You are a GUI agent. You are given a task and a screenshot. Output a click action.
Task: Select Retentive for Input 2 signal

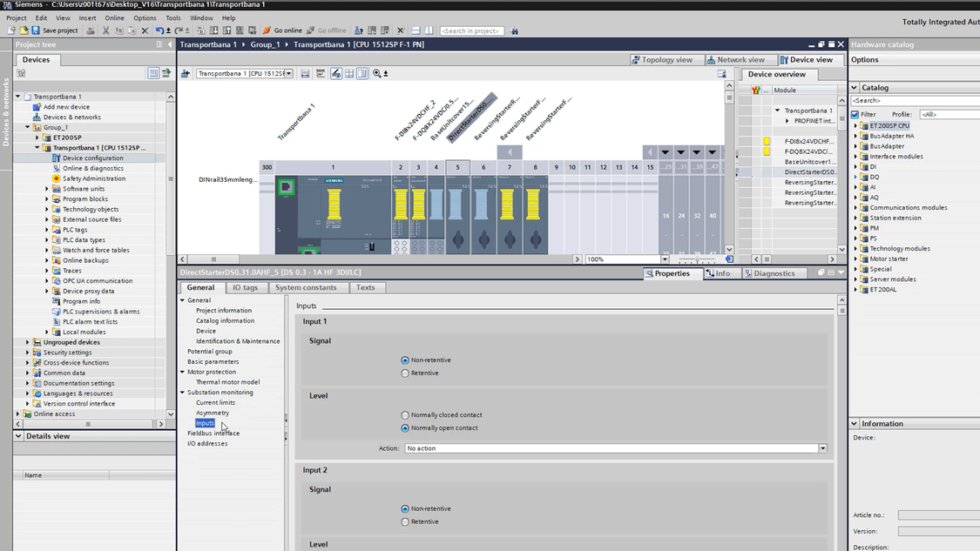point(405,521)
